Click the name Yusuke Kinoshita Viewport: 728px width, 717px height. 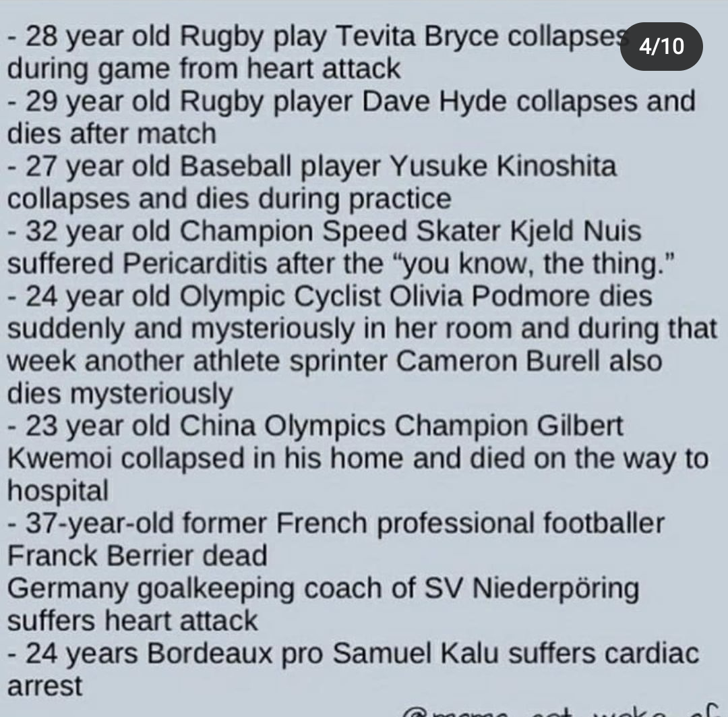tap(503, 166)
